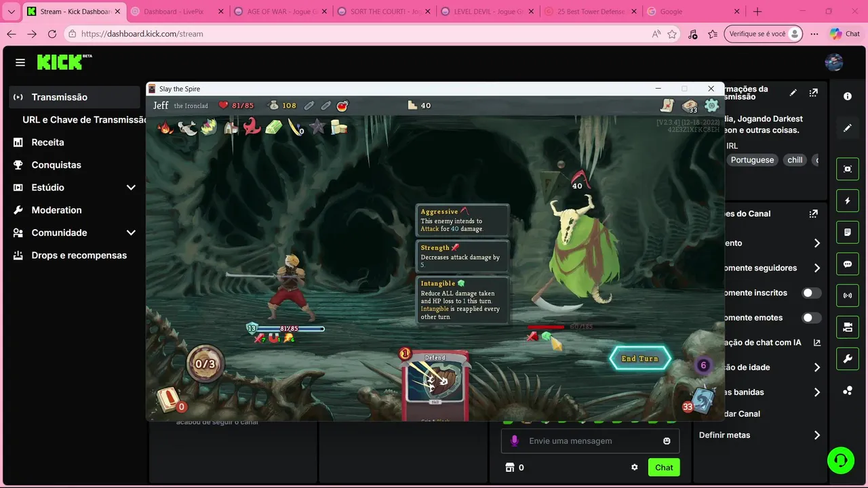
Task: Open the age restriction row chevron
Action: click(817, 367)
